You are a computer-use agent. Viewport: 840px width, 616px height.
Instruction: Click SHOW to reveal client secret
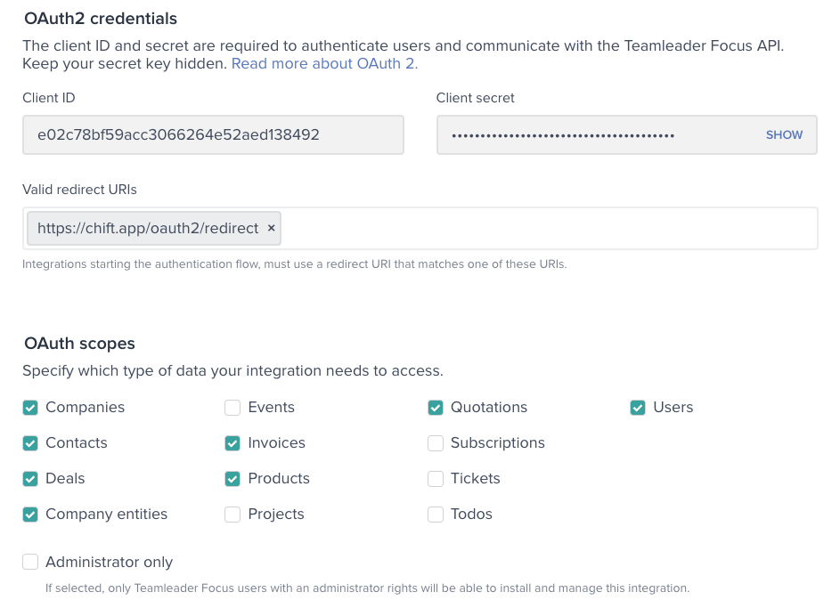coord(784,135)
